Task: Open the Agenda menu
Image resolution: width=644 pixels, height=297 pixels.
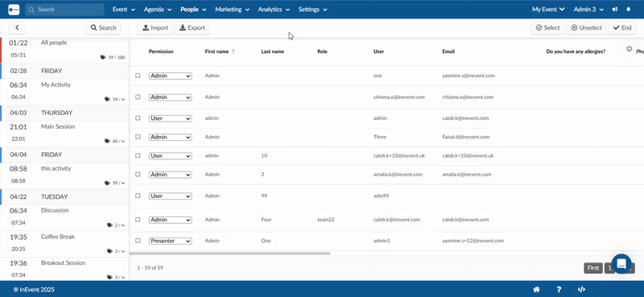Action: point(158,10)
